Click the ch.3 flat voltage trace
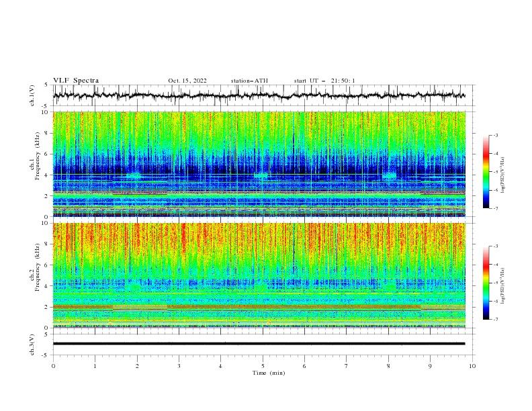The width and height of the screenshot is (532, 411). [x=259, y=344]
